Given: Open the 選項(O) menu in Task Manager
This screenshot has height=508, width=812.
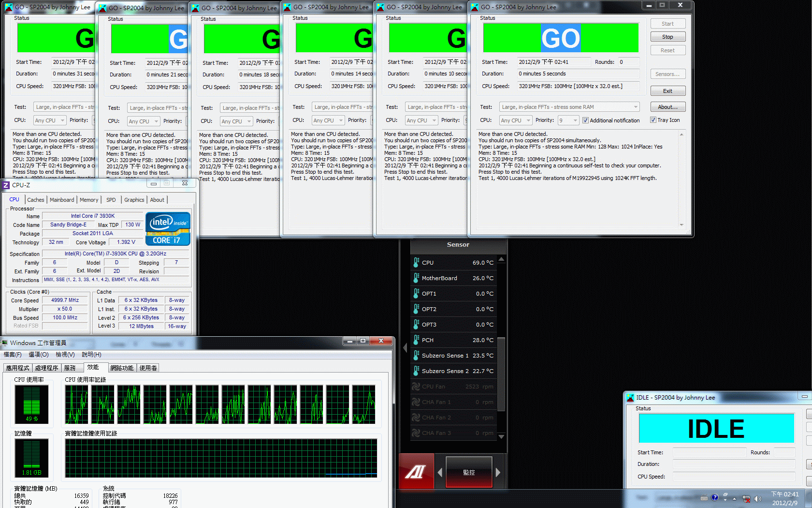Looking at the screenshot, I should point(39,355).
